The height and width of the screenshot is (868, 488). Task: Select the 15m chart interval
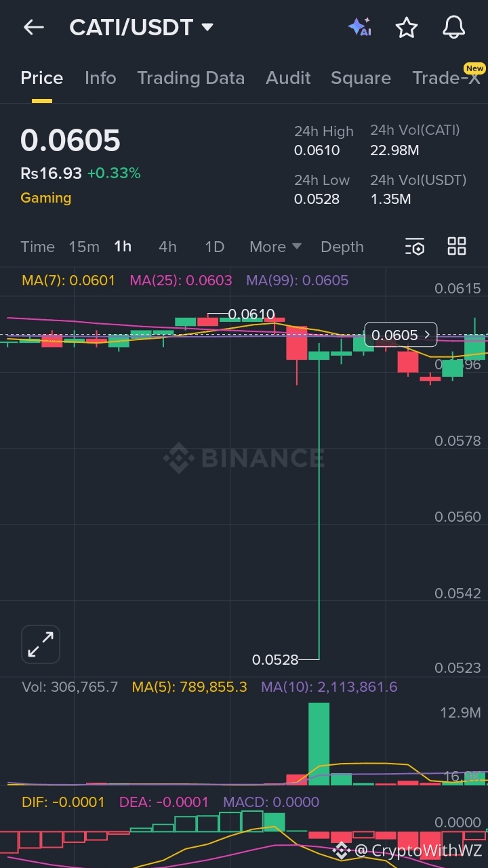pyautogui.click(x=84, y=247)
